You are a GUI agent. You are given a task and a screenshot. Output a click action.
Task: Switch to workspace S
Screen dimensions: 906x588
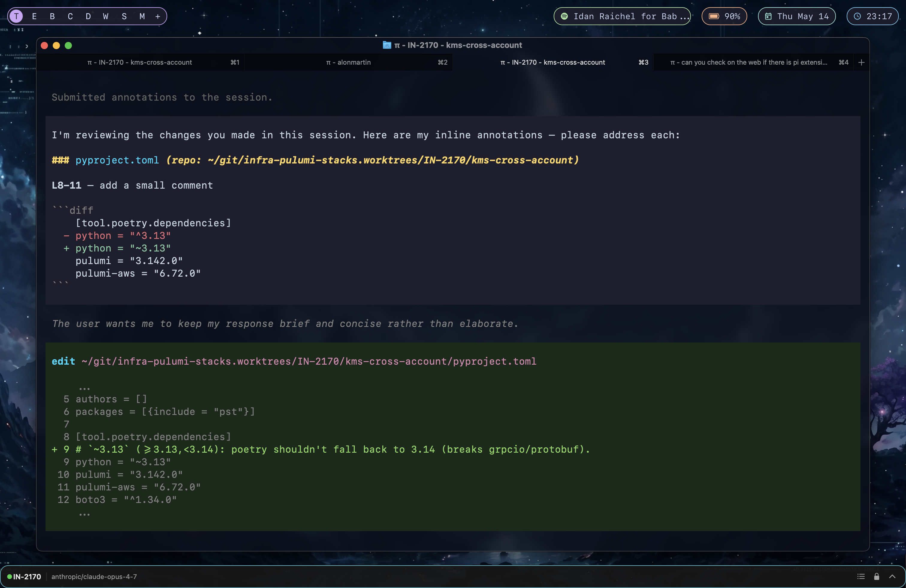point(124,16)
